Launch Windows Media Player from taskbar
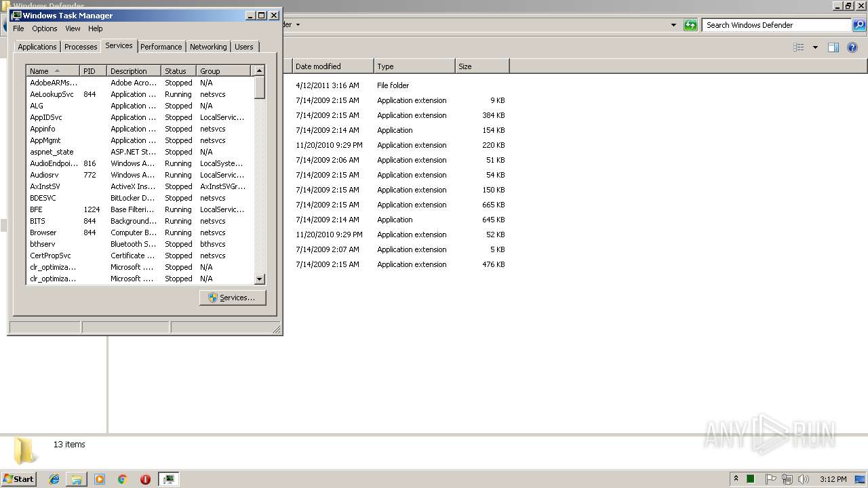This screenshot has height=488, width=868. tap(100, 479)
